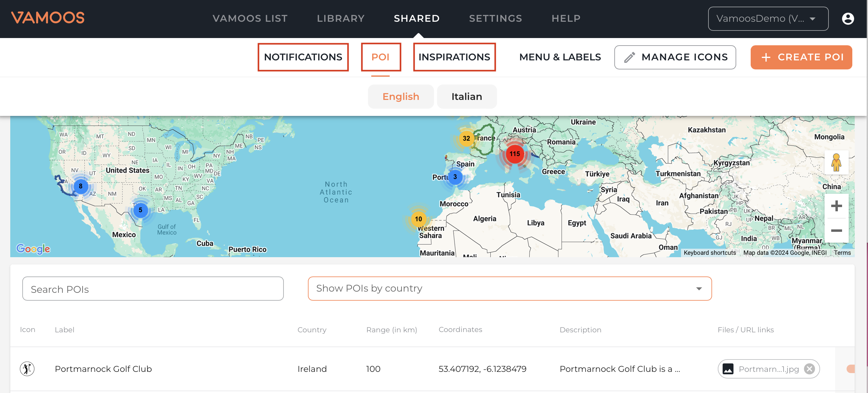Screen dimensions: 868x393
Task: Click the Street View pegman icon
Action: [x=836, y=163]
